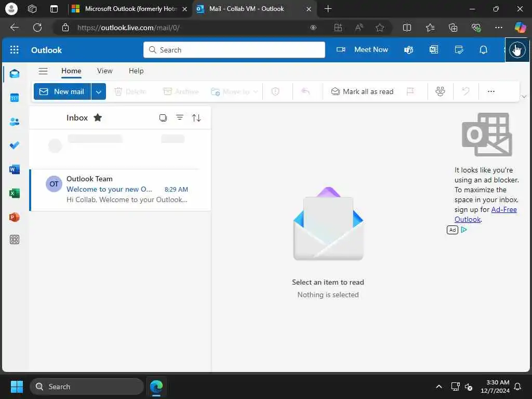The width and height of the screenshot is (532, 399).
Task: Click the Read aloud icon in address bar
Action: (x=358, y=28)
